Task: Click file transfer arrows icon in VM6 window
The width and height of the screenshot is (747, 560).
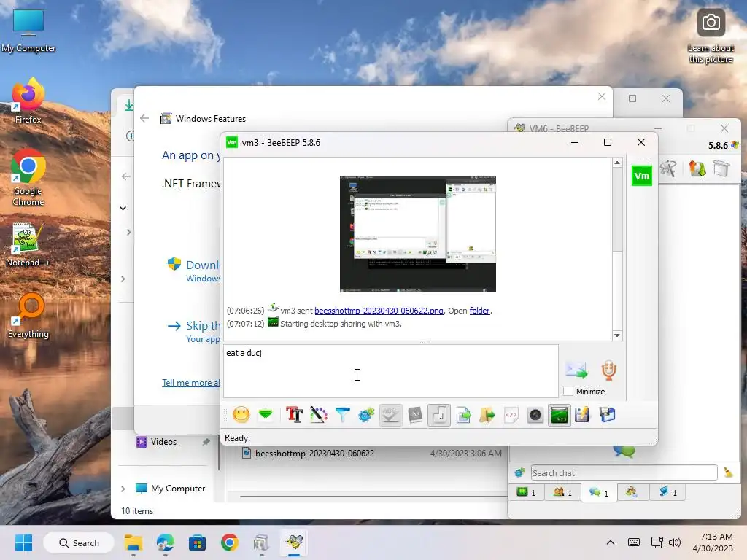Action: 697,168
